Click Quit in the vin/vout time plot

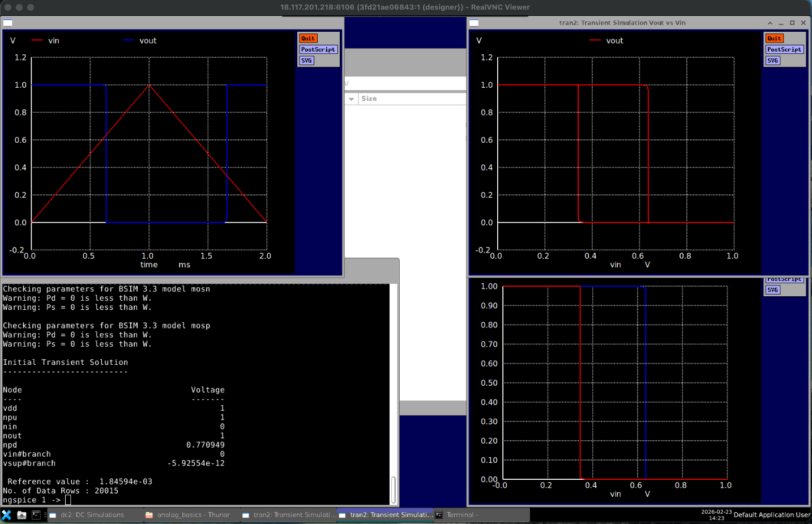coord(308,39)
